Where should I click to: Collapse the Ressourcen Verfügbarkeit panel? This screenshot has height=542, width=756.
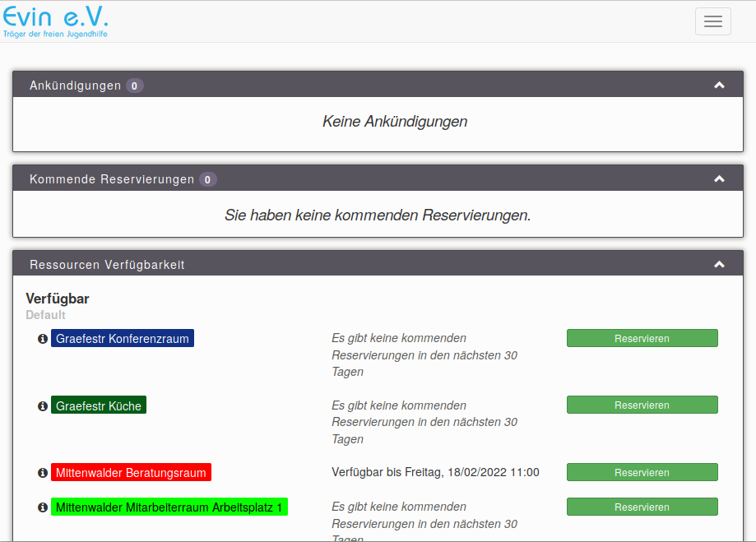pos(719,265)
